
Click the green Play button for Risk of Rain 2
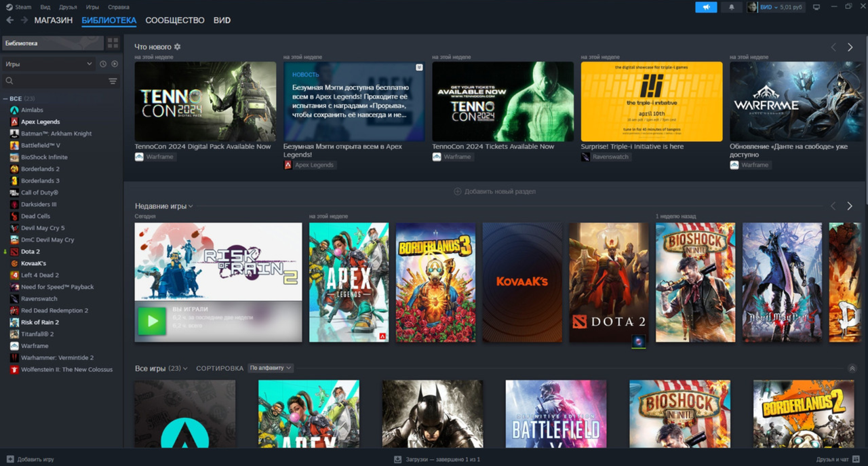(151, 321)
